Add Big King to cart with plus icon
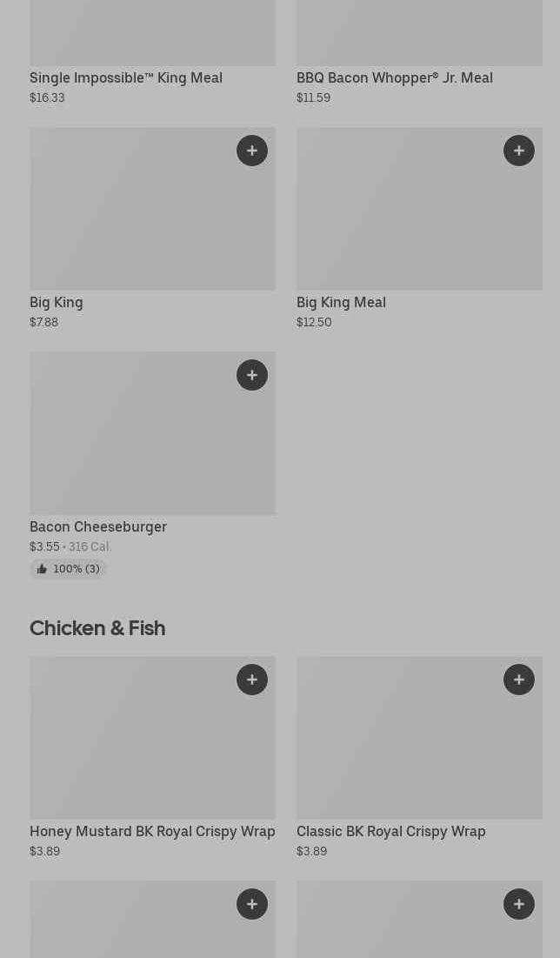 (252, 151)
